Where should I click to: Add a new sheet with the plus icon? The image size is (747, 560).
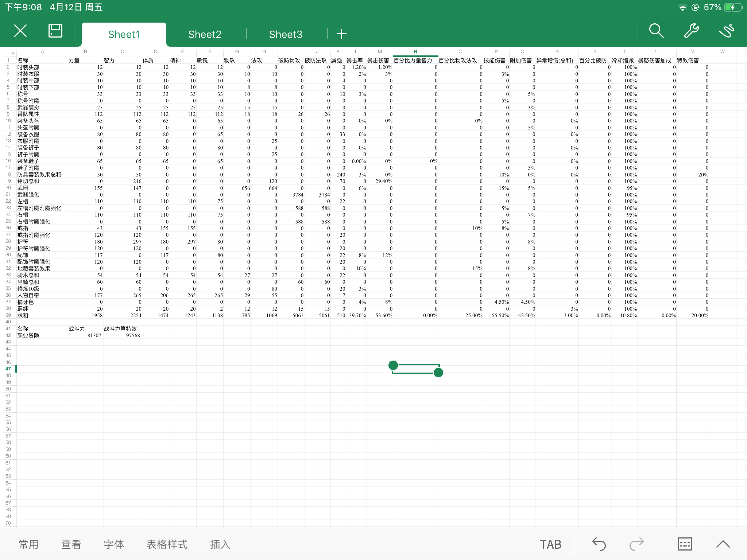point(341,34)
